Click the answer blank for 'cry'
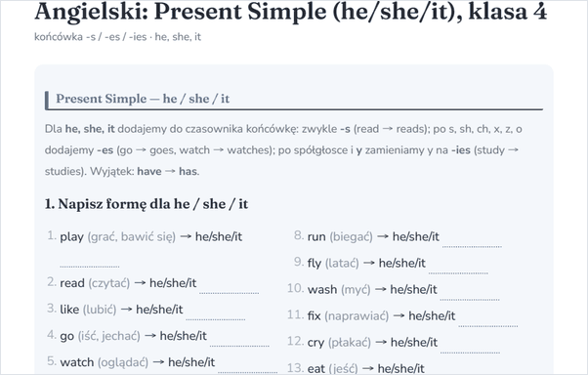Viewport: 588px width, 375px height. tap(470, 348)
